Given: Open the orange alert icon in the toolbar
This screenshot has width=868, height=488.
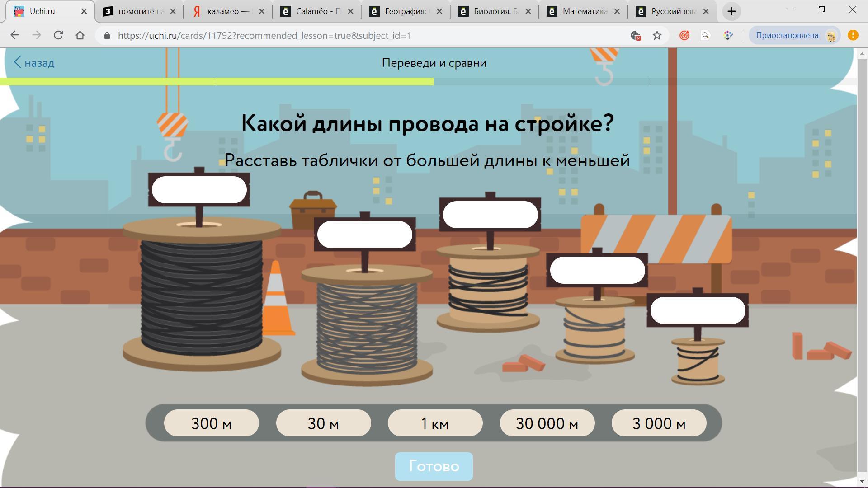Looking at the screenshot, I should tap(853, 35).
